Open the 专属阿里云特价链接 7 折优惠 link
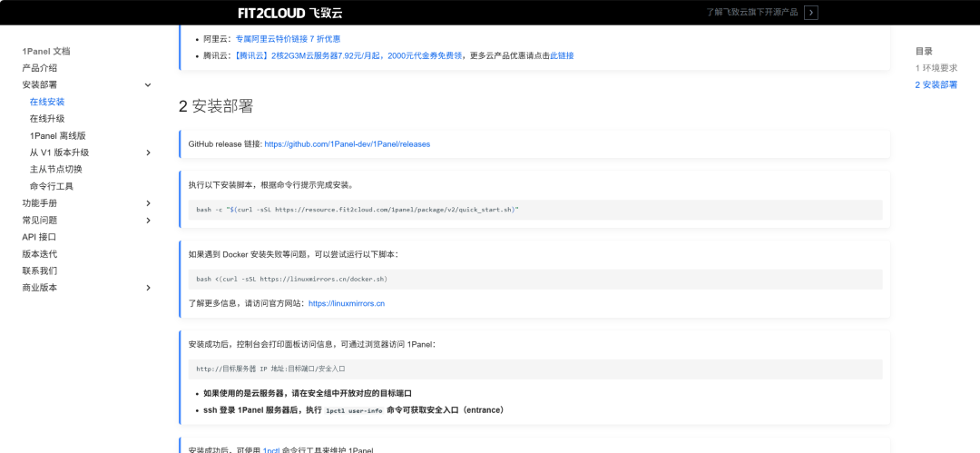The width and height of the screenshot is (980, 453). (288, 39)
